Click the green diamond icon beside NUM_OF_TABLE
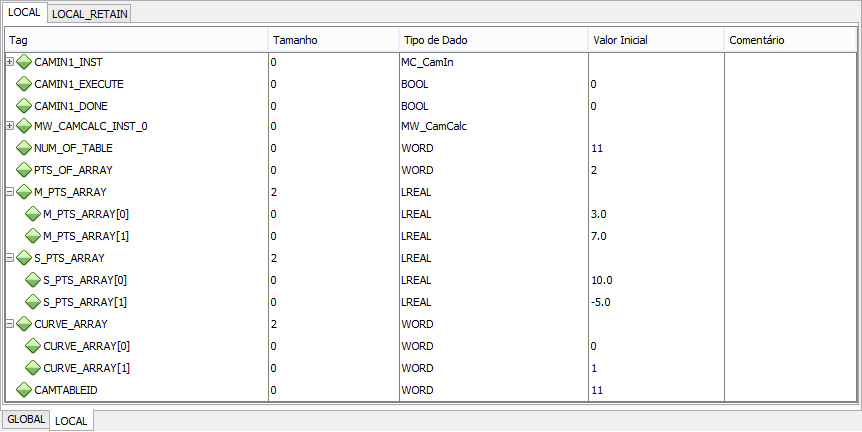 point(24,148)
